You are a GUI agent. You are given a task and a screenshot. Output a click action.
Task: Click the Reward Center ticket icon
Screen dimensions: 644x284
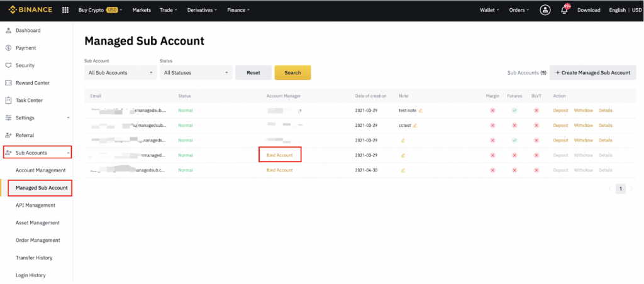8,83
